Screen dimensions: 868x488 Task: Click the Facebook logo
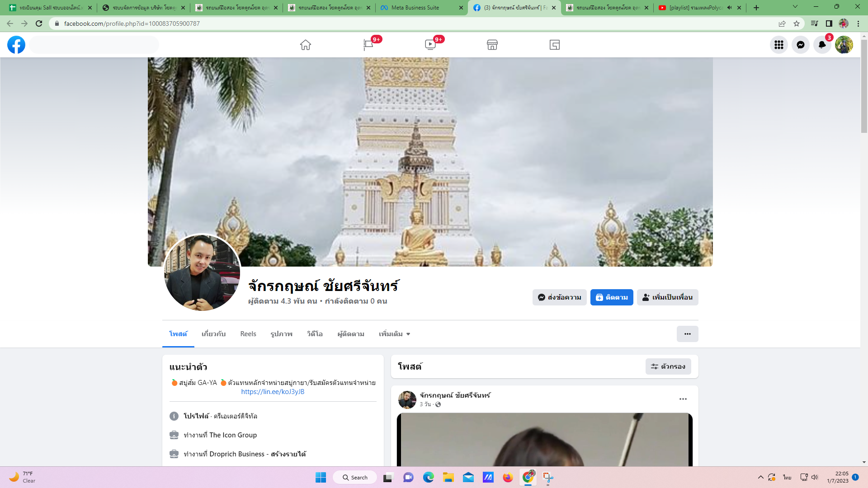[16, 45]
